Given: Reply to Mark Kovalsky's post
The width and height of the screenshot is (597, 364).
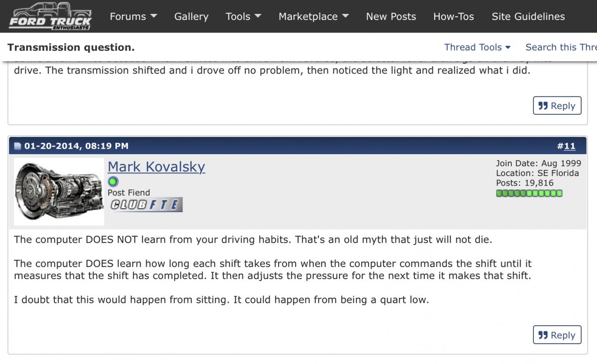Looking at the screenshot, I should (557, 335).
